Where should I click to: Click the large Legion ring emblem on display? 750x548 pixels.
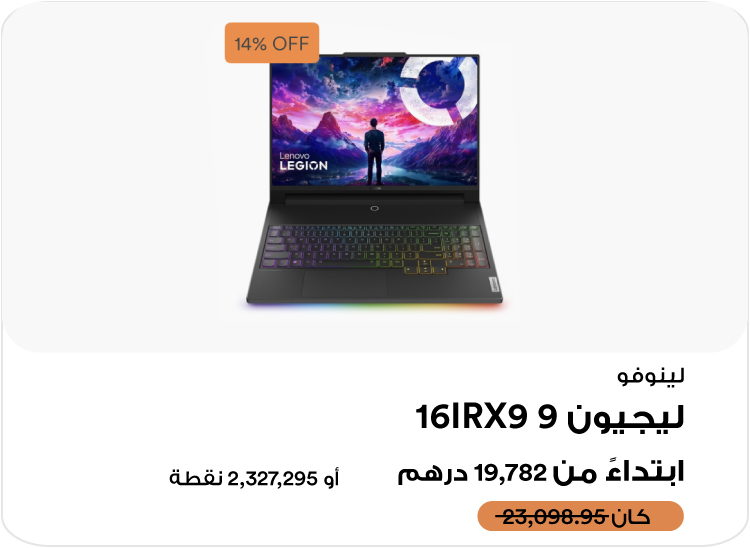pyautogui.click(x=439, y=89)
